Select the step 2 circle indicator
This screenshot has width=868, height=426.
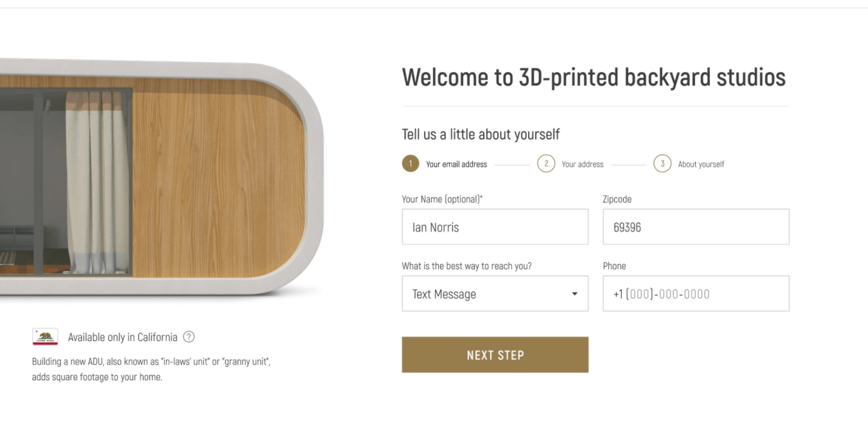[546, 164]
